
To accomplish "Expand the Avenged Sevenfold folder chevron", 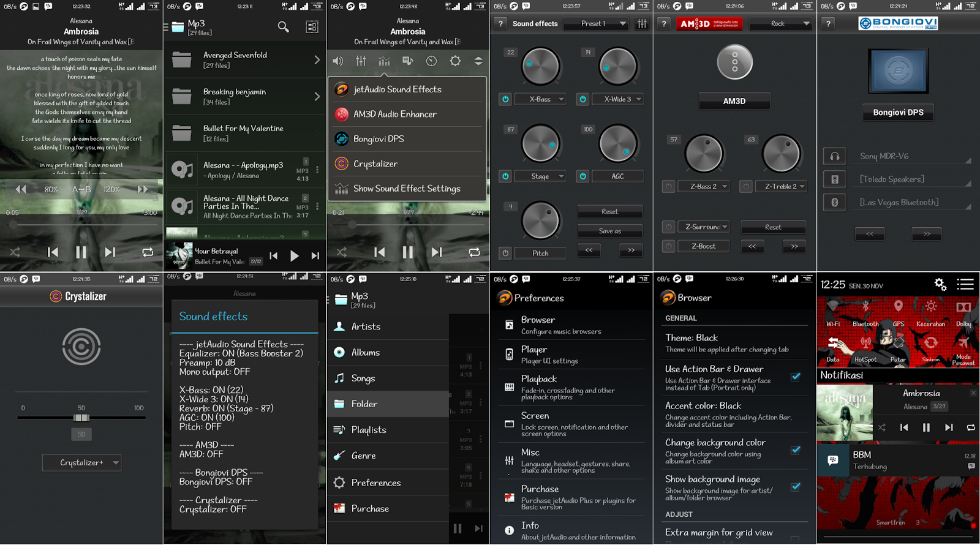I will pos(317,60).
